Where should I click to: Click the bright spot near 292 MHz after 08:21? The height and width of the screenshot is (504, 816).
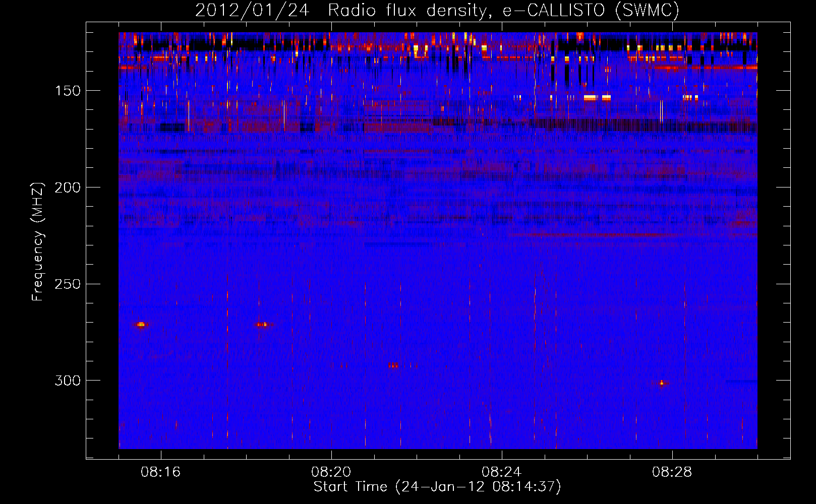pos(393,365)
